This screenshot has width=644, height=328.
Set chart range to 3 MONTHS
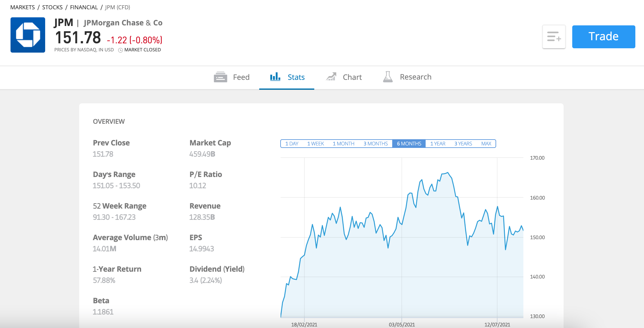pyautogui.click(x=376, y=144)
